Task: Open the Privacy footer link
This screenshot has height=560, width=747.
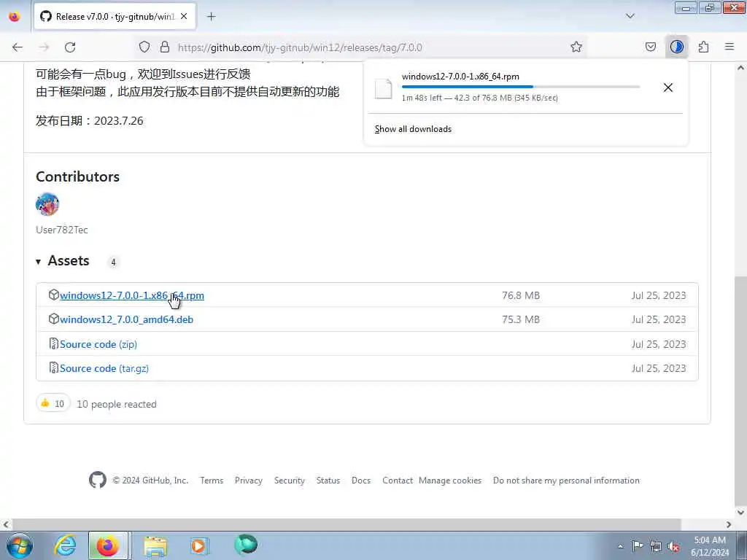Action: [249, 481]
